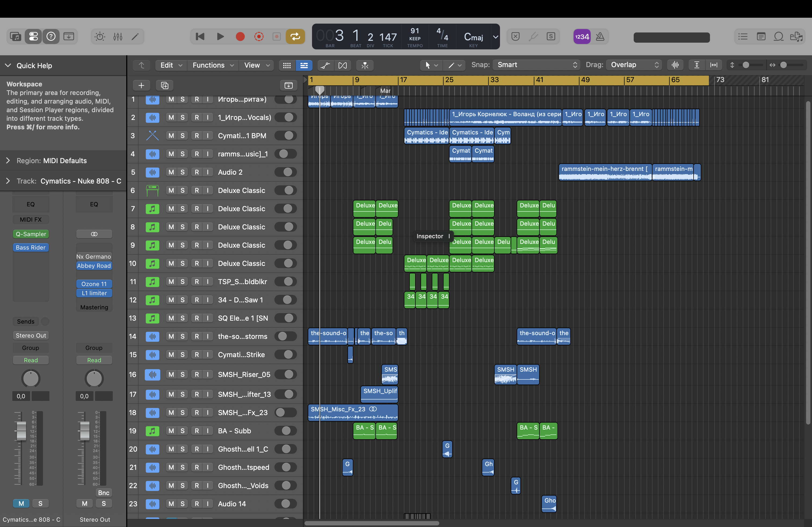Viewport: 812px width, 527px height.
Task: Open Smart Controls dial icon
Action: pos(100,36)
